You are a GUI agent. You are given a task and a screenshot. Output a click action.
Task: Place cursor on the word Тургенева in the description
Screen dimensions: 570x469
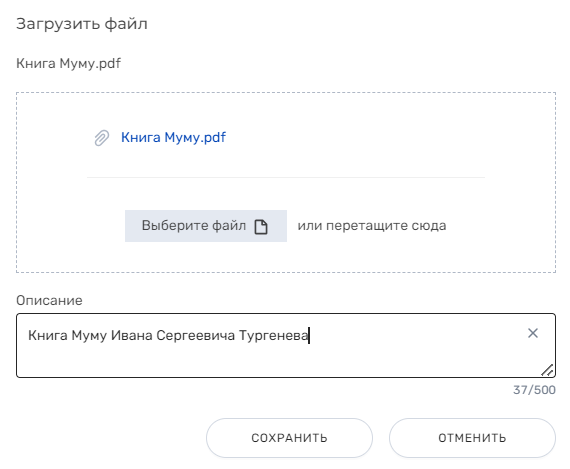point(273,335)
